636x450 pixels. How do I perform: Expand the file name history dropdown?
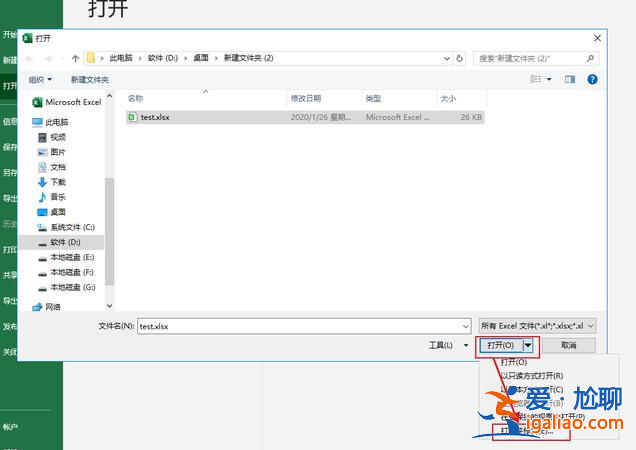(466, 326)
